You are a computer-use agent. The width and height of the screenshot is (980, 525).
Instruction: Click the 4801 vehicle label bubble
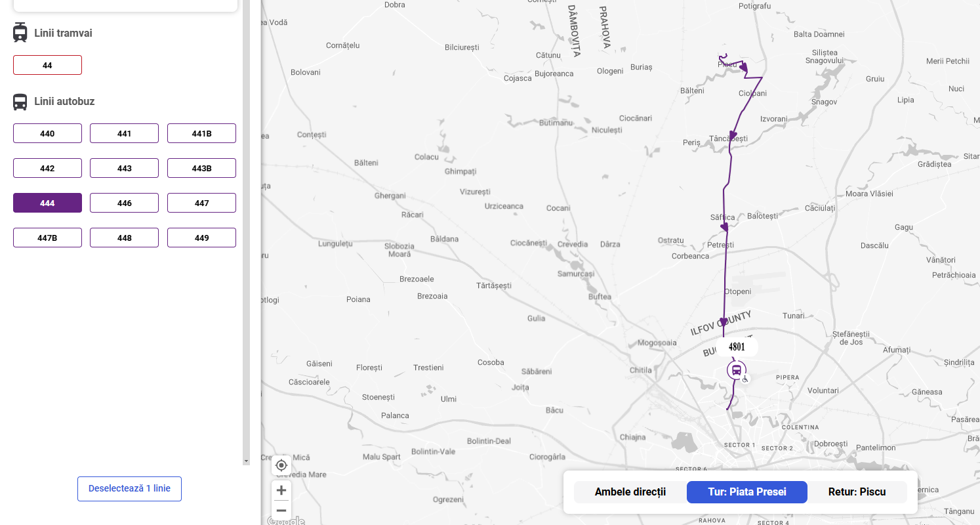tap(737, 346)
